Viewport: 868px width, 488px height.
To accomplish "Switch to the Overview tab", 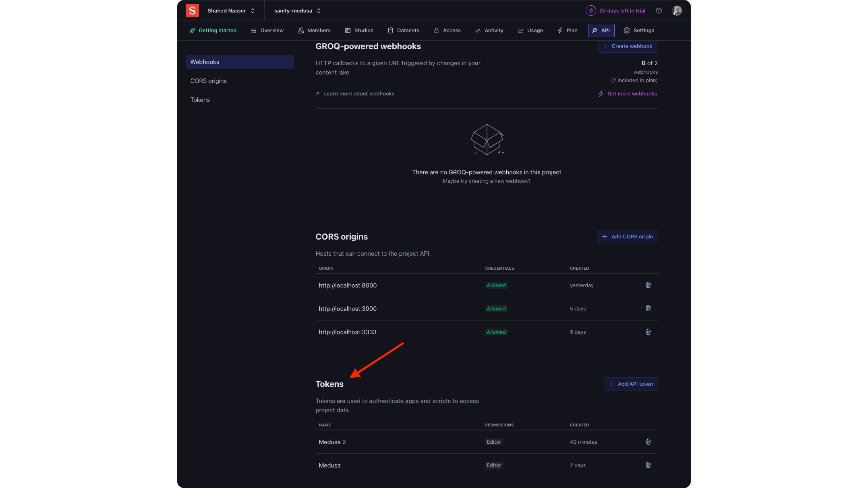I will (x=267, y=30).
